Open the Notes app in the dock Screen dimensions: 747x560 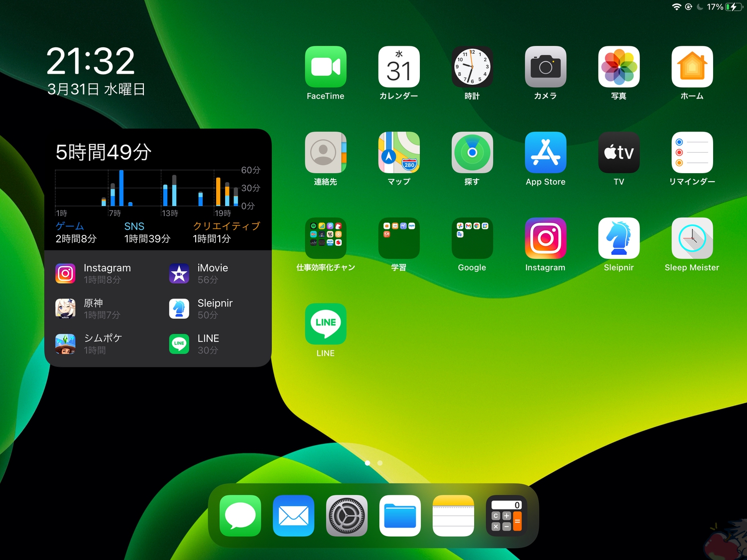[453, 516]
